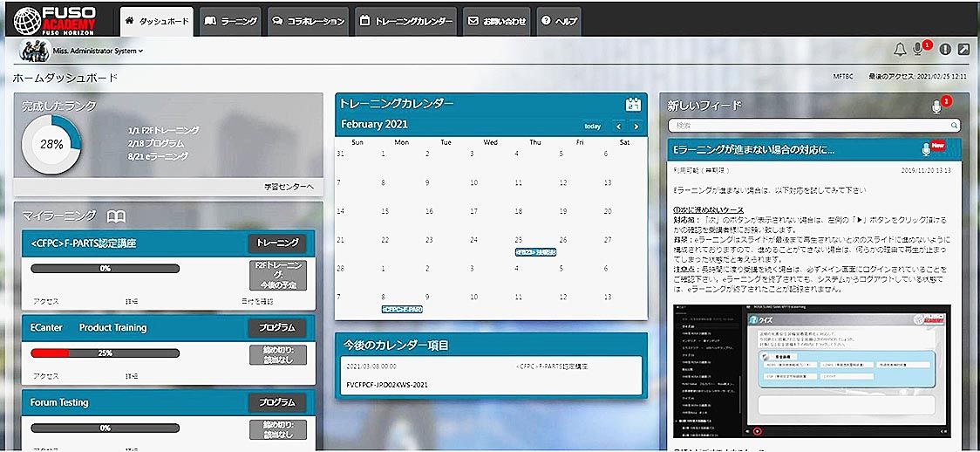This screenshot has width=980, height=452.
Task: Open calendar icon in トレーニングカレンダー header
Action: [x=634, y=104]
